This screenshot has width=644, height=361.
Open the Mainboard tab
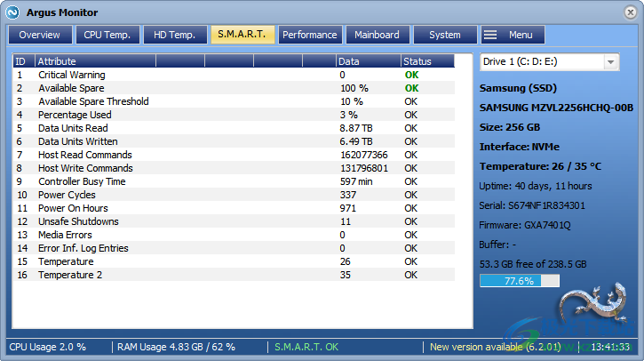tap(377, 35)
